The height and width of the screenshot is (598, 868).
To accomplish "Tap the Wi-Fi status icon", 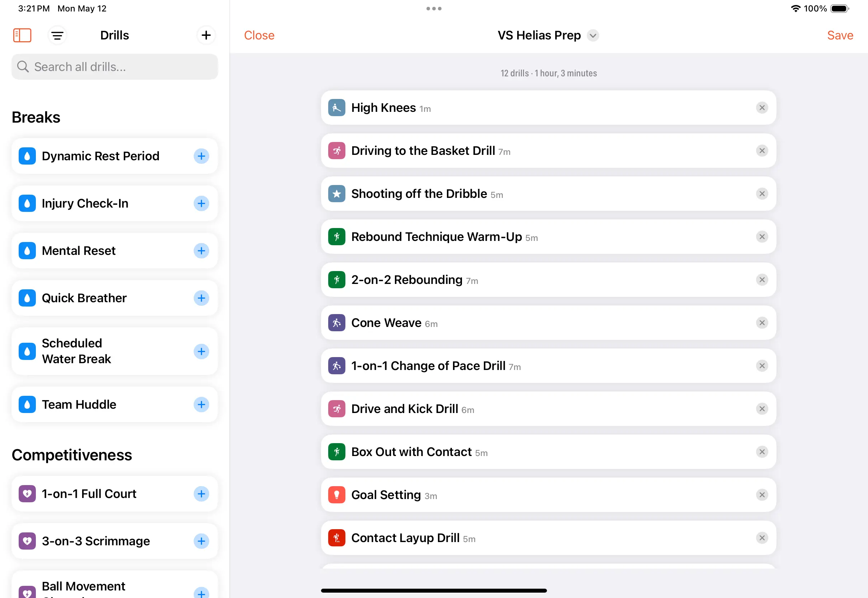I will point(795,8).
